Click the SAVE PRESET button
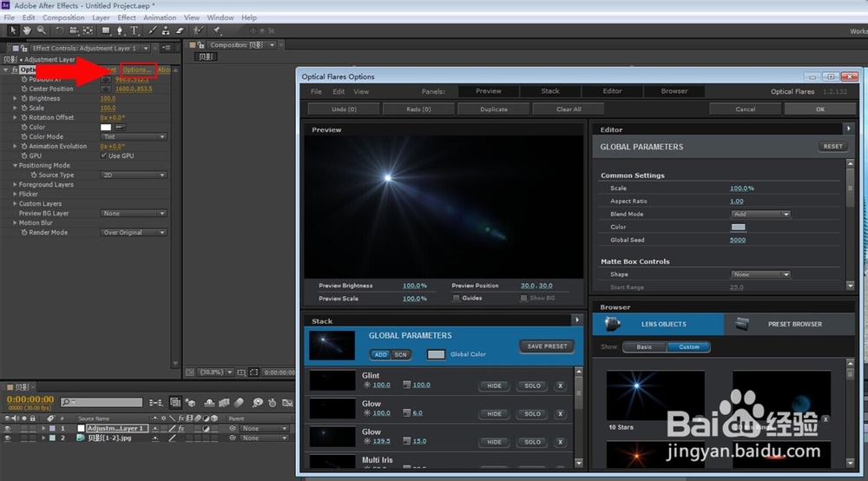 click(x=547, y=346)
